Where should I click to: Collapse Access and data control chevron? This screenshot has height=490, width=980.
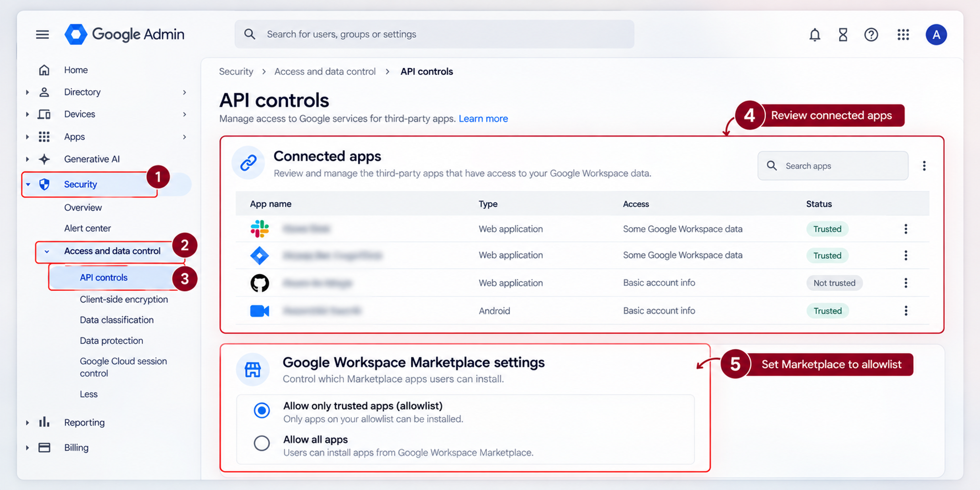pyautogui.click(x=46, y=251)
